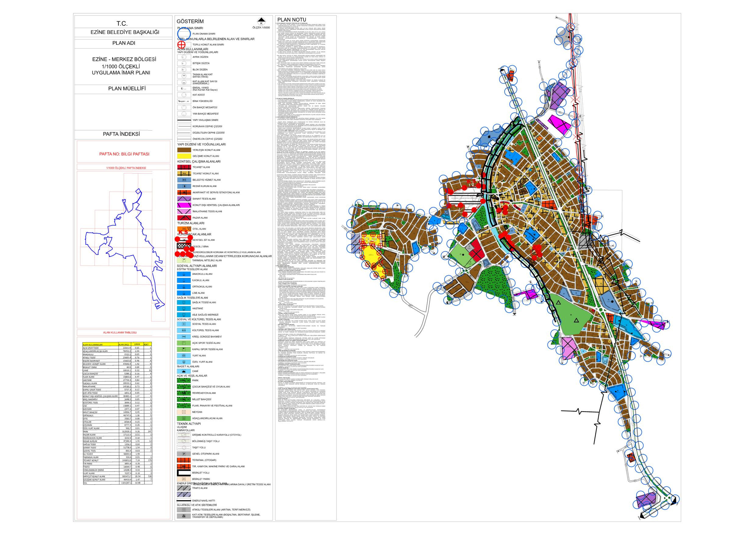756x534 pixels.
Task: Click the Bisiklet Yolu legend symbol
Action: click(x=184, y=473)
